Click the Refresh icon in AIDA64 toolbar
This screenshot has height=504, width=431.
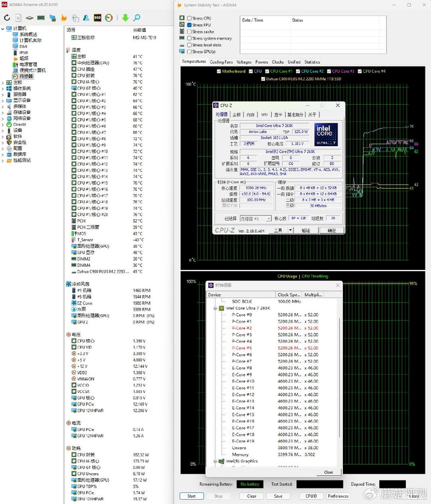(x=7, y=18)
